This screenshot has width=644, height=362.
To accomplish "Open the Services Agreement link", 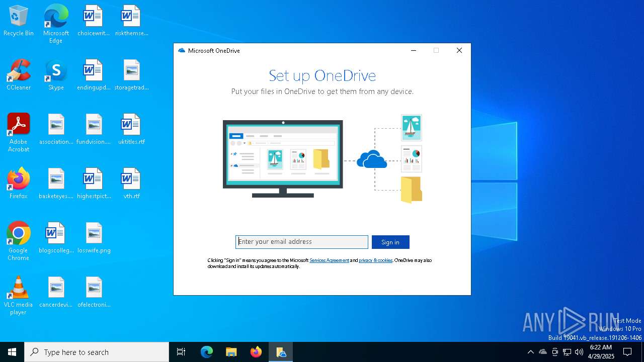I will click(329, 260).
